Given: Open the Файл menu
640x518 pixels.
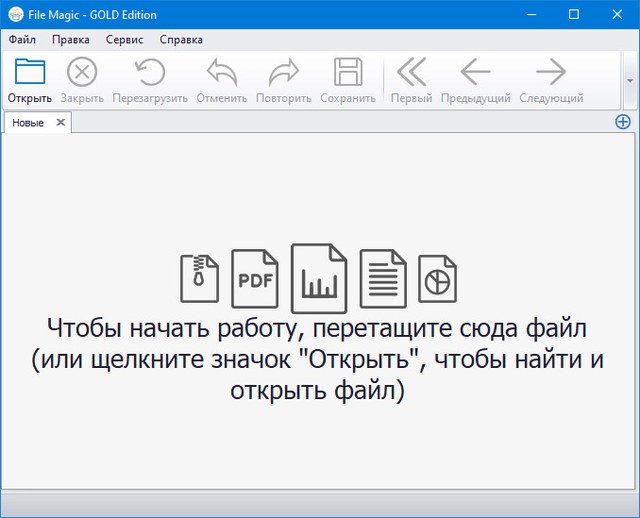Looking at the screenshot, I should click(22, 40).
